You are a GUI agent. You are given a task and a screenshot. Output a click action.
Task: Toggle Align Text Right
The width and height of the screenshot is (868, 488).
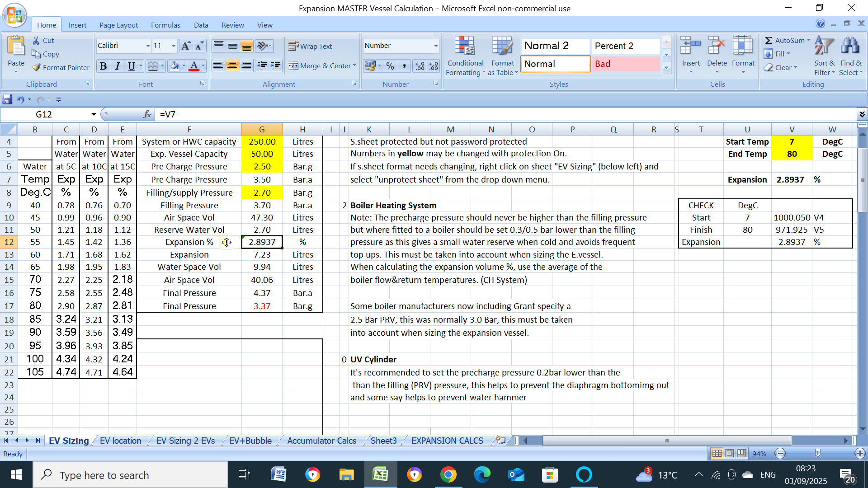click(246, 66)
